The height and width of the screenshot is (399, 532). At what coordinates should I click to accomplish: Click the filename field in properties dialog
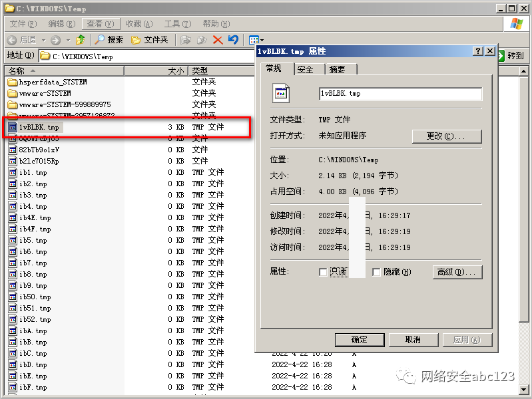(x=400, y=94)
